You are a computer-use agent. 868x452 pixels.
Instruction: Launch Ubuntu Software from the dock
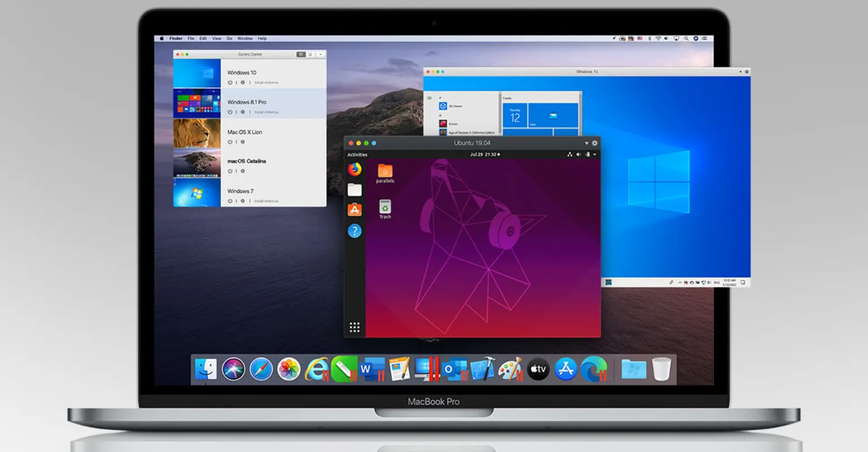(x=354, y=210)
